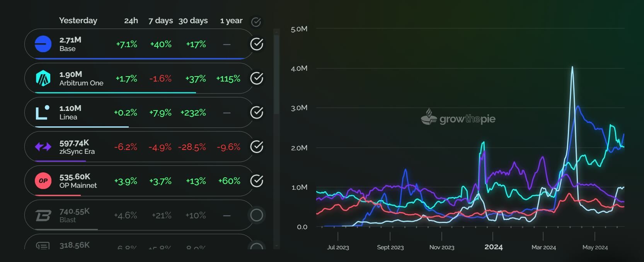Click the 5.0M y-axis label
This screenshot has width=644, height=262.
click(x=299, y=29)
